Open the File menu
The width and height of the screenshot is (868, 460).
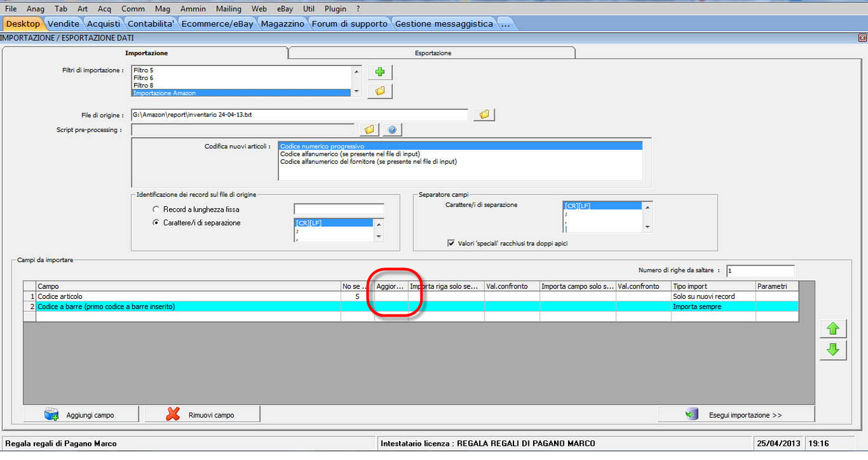click(11, 9)
